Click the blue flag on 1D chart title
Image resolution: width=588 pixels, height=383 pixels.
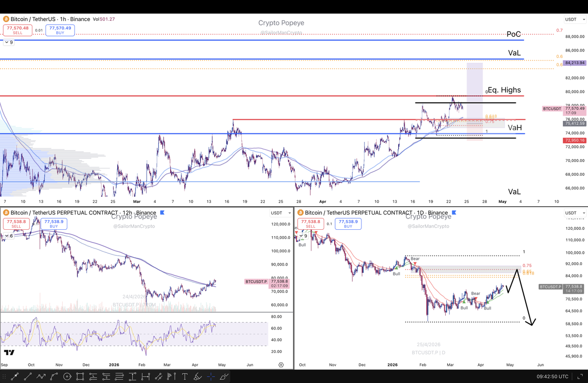pos(454,213)
